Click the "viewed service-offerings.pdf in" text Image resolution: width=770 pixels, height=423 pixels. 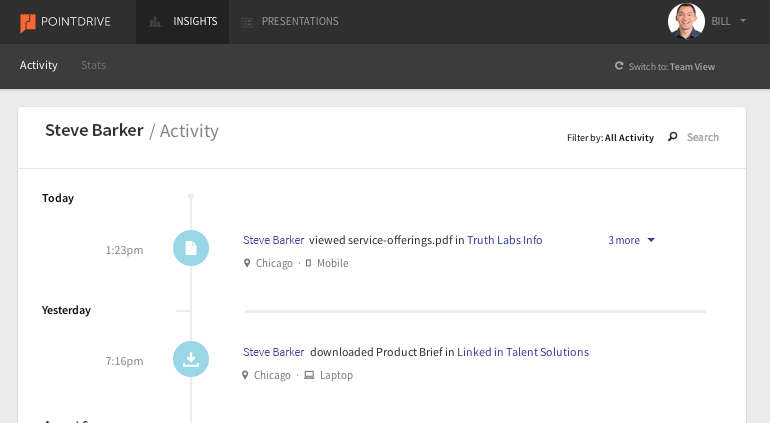click(386, 240)
